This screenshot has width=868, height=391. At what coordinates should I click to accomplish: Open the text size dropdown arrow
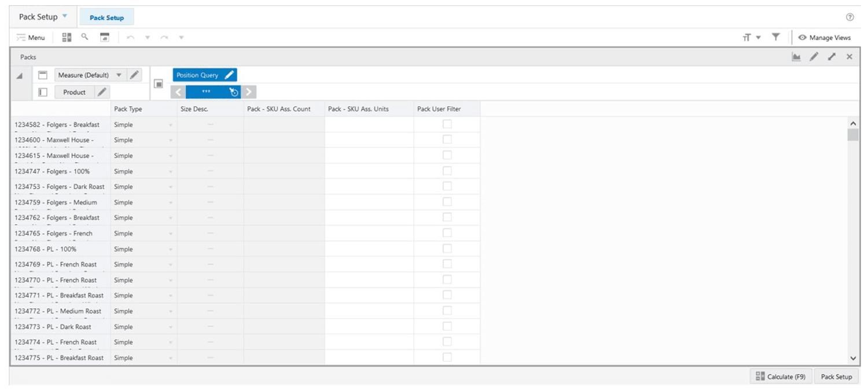[x=758, y=38]
